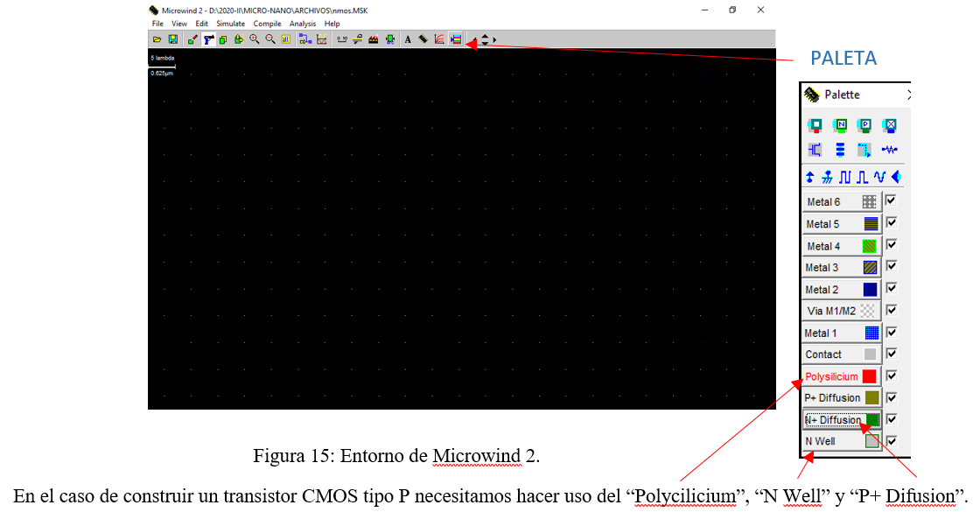Select the VDD supply icon in Palette
Image resolution: width=980 pixels, height=512 pixels.
(810, 178)
